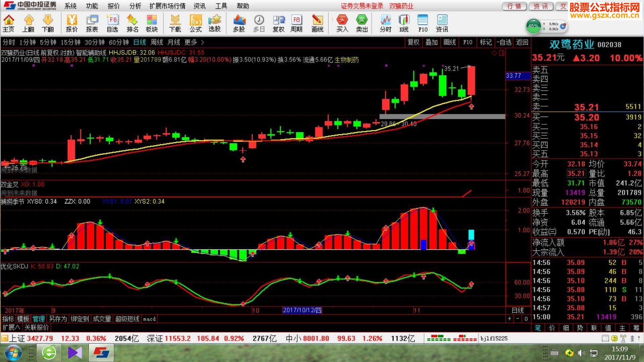The height and width of the screenshot is (362, 644).
Task: Open the 工具 menu
Action: click(x=221, y=6)
